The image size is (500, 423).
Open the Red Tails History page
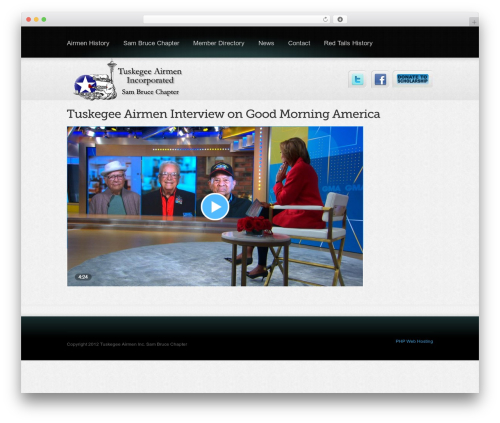pyautogui.click(x=348, y=43)
